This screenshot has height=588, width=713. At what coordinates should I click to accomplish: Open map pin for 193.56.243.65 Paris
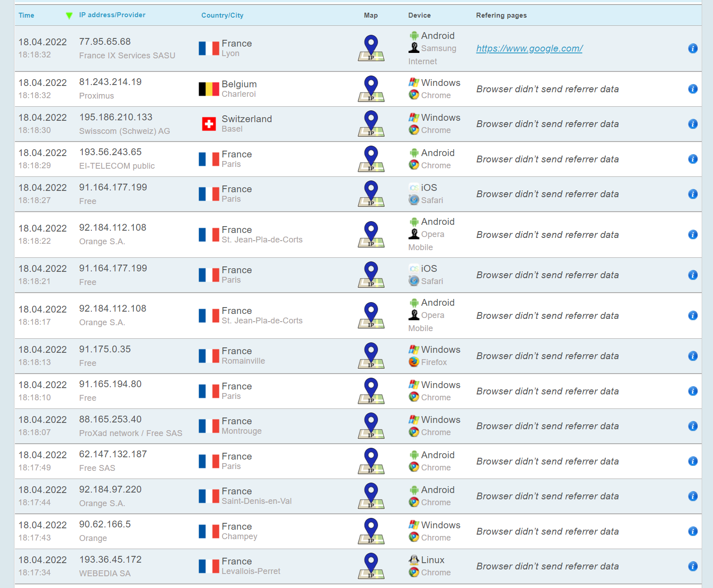click(x=371, y=159)
